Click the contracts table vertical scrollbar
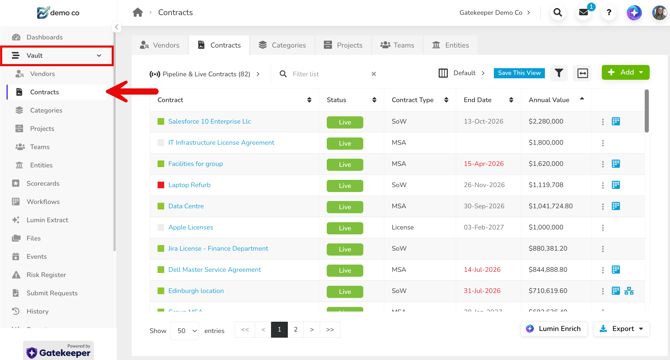670x360 pixels. 646,111
